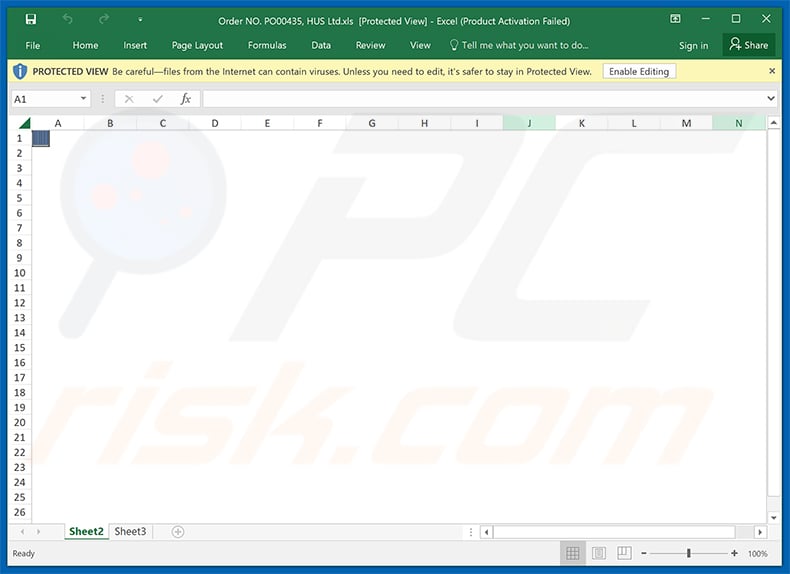Click the 100% zoom level

click(x=758, y=554)
